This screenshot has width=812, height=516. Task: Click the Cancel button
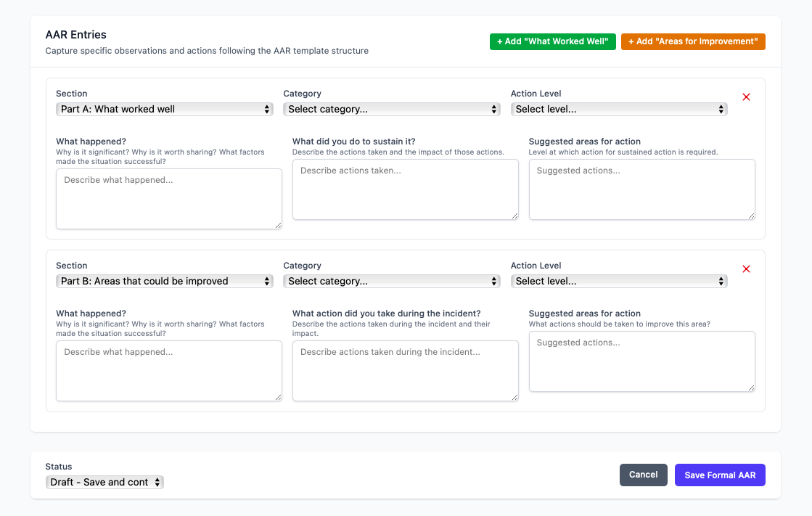point(643,475)
